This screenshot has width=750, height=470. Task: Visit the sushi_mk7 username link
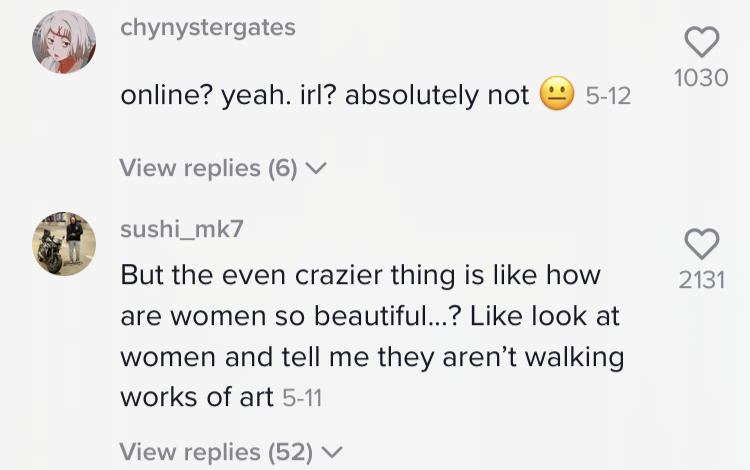click(181, 229)
